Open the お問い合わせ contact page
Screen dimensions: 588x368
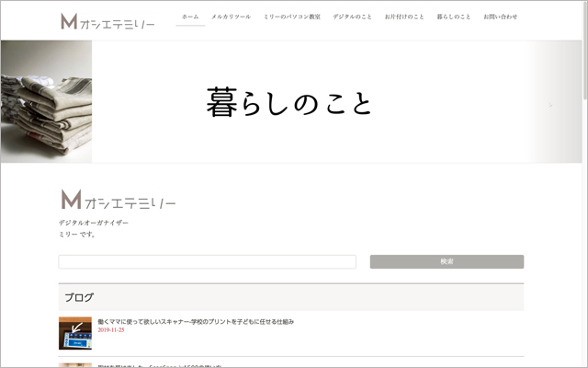coord(500,17)
